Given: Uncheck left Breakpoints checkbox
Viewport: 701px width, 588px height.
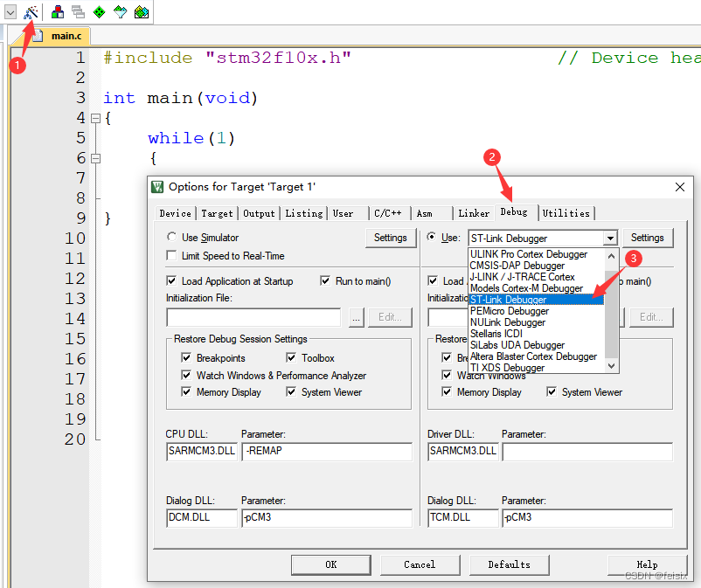Looking at the screenshot, I should click(186, 357).
